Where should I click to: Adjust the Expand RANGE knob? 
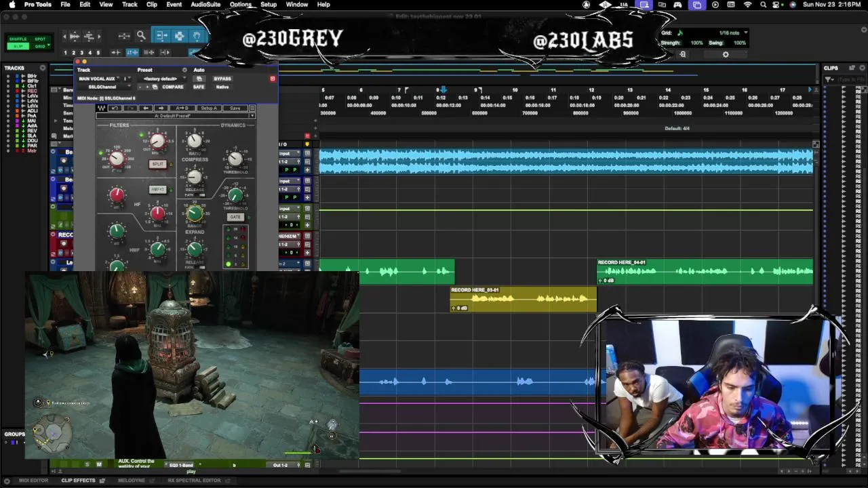(x=194, y=214)
